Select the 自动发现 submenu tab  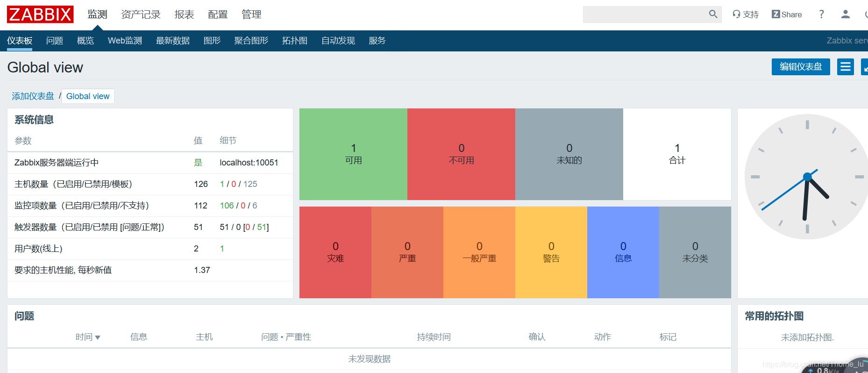point(338,41)
